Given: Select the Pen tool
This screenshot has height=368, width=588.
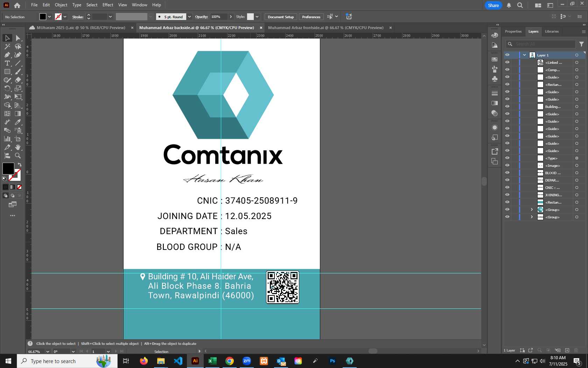Looking at the screenshot, I should pyautogui.click(x=7, y=55).
